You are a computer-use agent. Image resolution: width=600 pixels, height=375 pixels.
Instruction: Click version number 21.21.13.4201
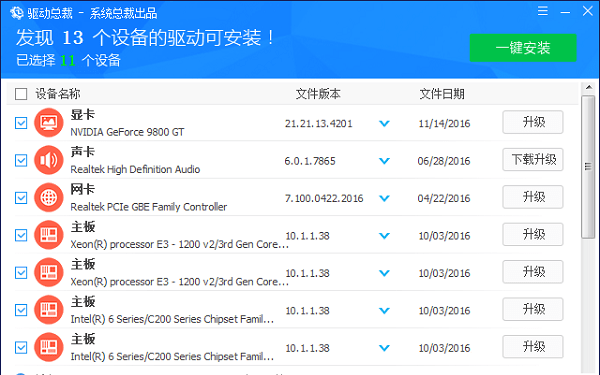318,124
